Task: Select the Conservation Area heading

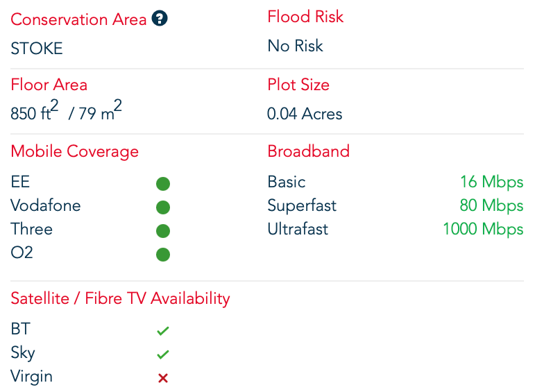Action: (x=78, y=19)
